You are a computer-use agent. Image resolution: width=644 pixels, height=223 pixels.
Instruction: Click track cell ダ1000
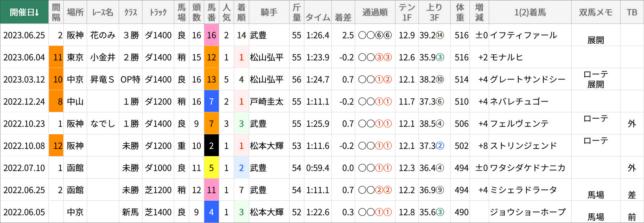pyautogui.click(x=158, y=168)
